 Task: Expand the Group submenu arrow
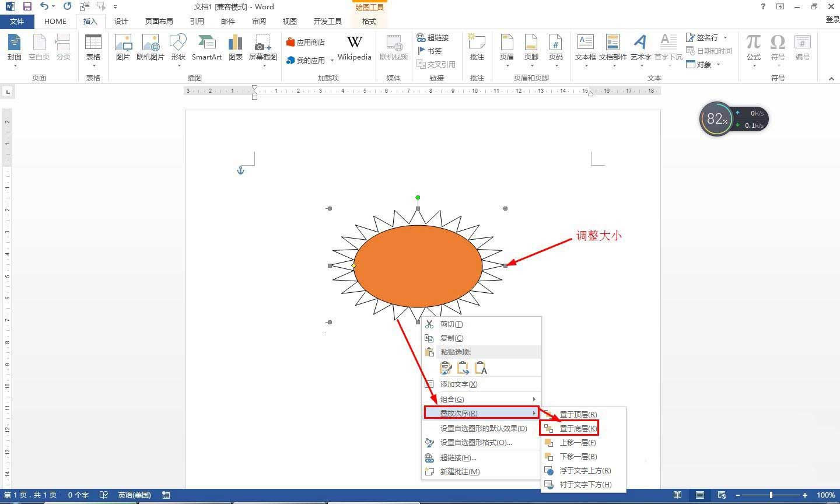point(534,400)
